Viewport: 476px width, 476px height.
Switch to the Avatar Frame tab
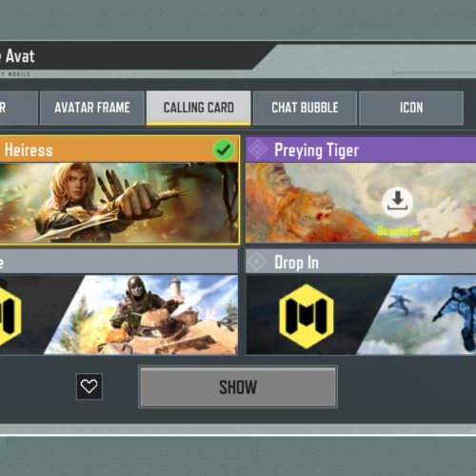[x=92, y=108]
